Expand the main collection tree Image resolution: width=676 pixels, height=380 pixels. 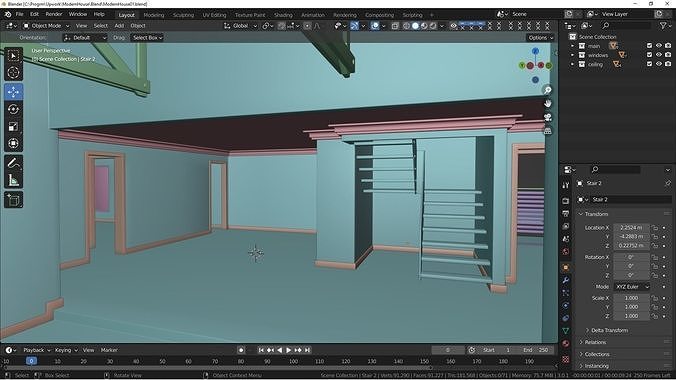(573, 46)
